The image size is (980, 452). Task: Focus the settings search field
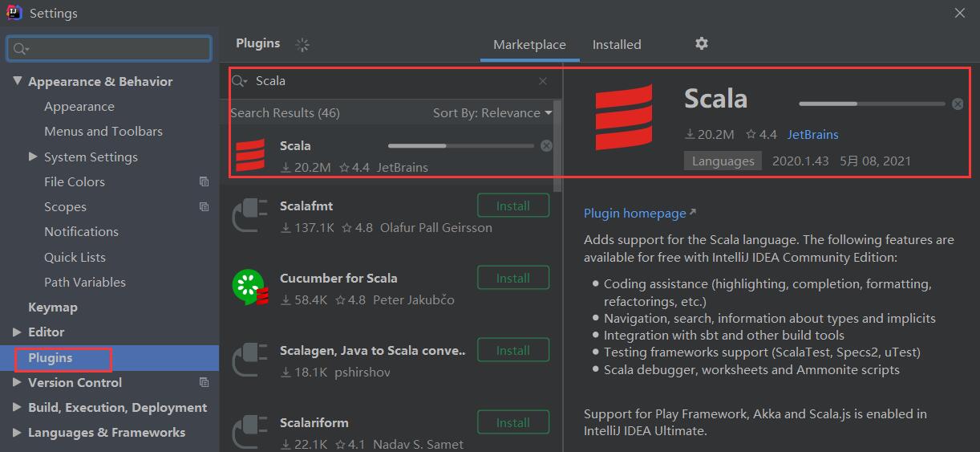pos(109,49)
